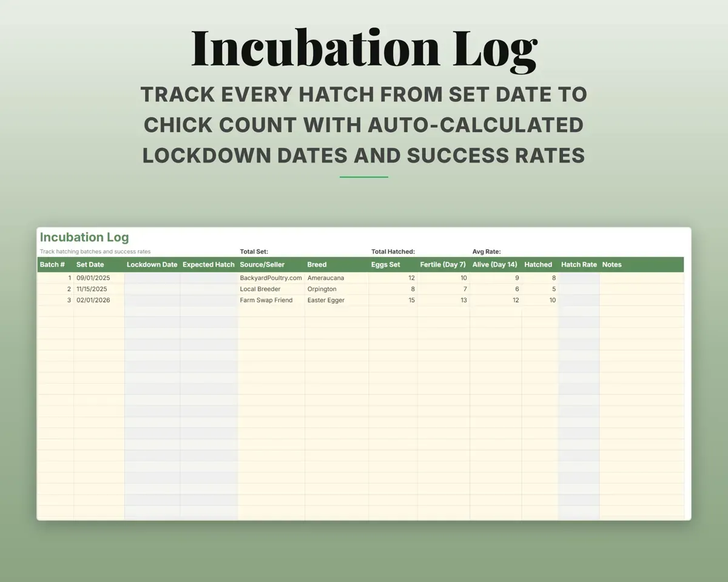Select the Hatched cell for Ameraucana batch
This screenshot has height=582, width=728.
point(540,278)
